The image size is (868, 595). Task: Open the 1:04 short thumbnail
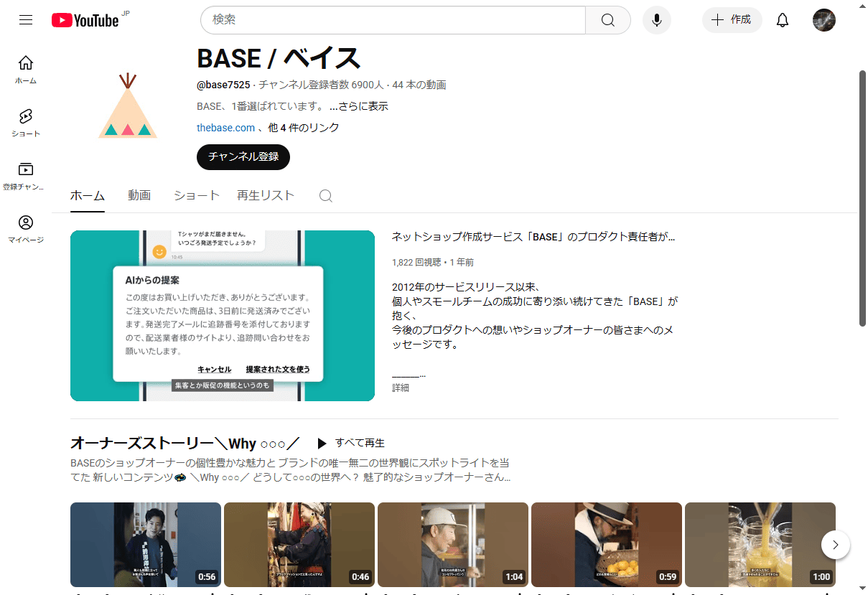(x=453, y=545)
